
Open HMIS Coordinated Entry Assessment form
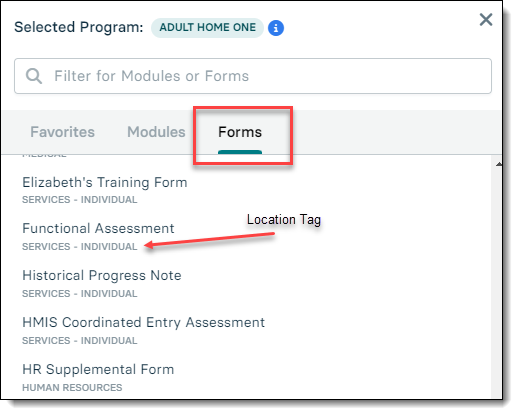[143, 323]
